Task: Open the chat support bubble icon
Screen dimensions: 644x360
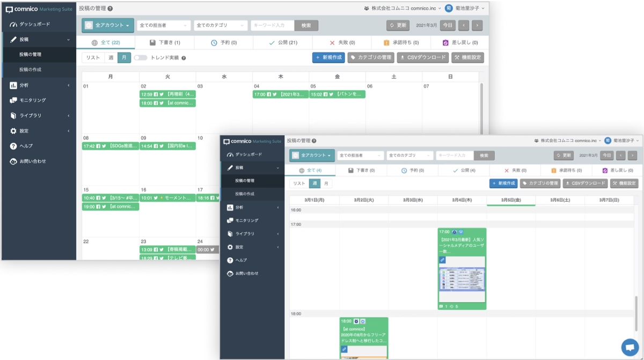Action: pos(629,347)
